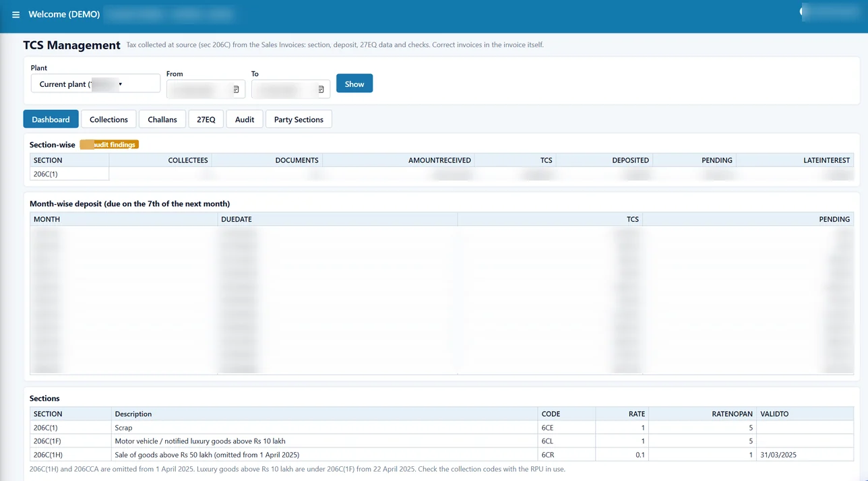This screenshot has height=481, width=868.
Task: Click the RATENOPAN column header
Action: tap(702, 414)
